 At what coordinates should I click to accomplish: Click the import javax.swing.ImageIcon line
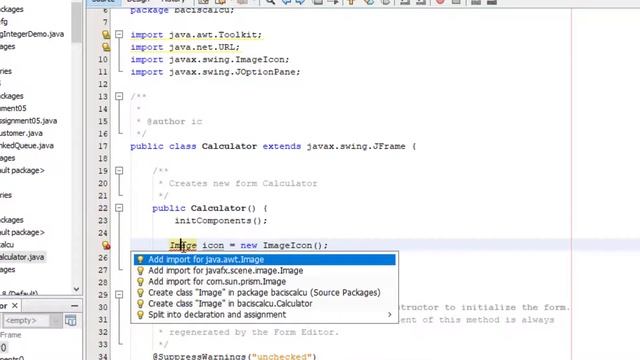210,60
